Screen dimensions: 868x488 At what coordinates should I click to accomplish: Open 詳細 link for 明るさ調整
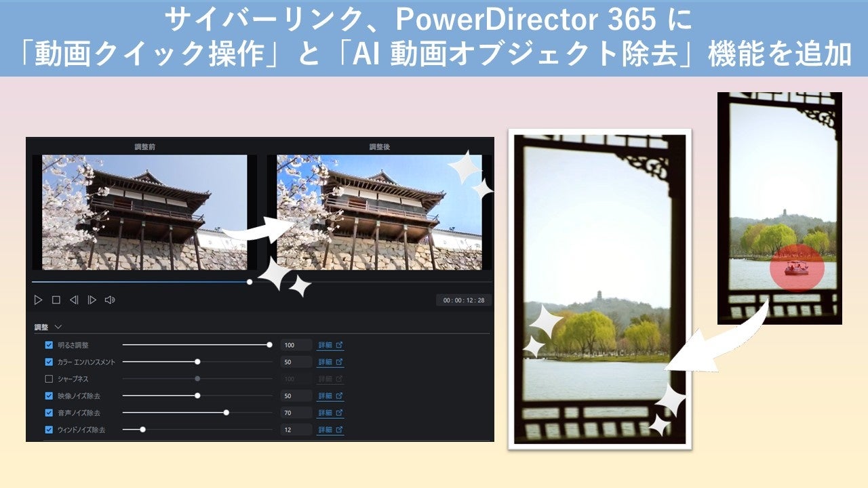tap(331, 345)
